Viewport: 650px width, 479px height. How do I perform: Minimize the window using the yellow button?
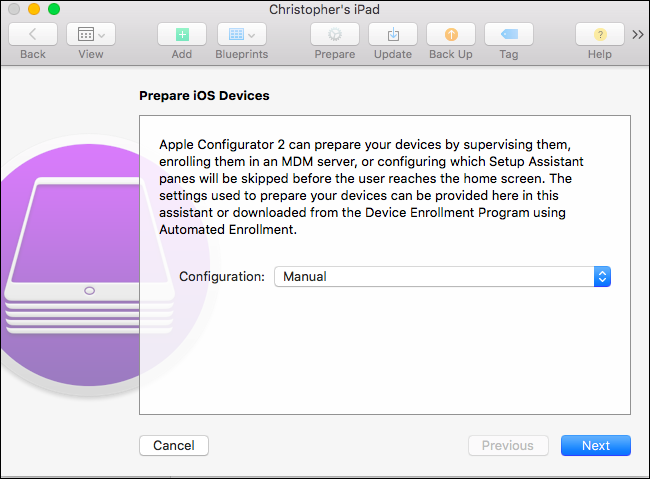(34, 9)
